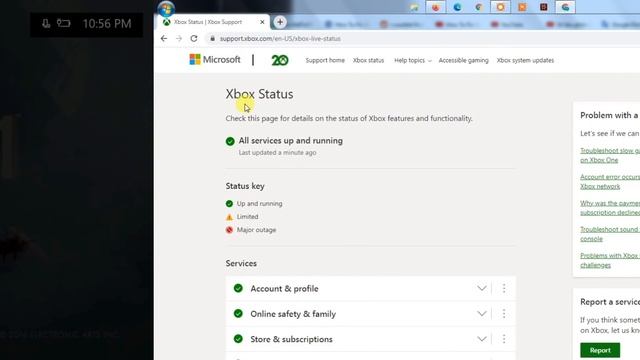Open Microsoft Edge from the taskbar
Image resolution: width=640 pixels, height=360 pixels.
[x=457, y=7]
